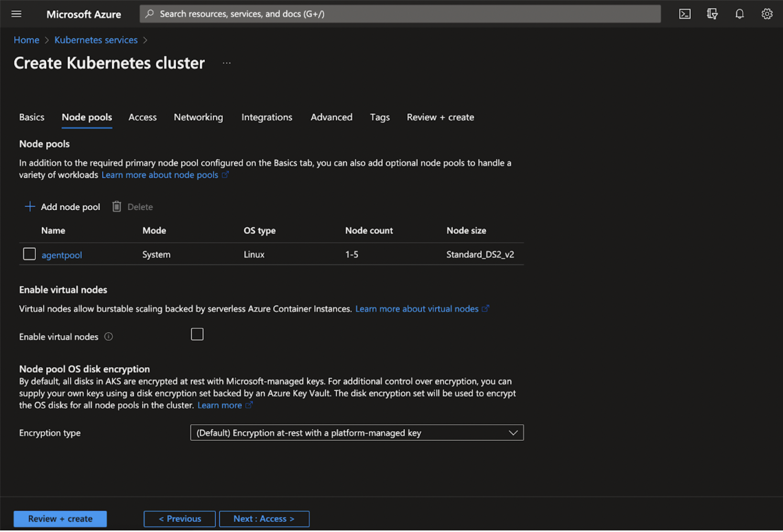This screenshot has width=783, height=532.
Task: Click the Microsoft Azure portal title
Action: click(84, 14)
